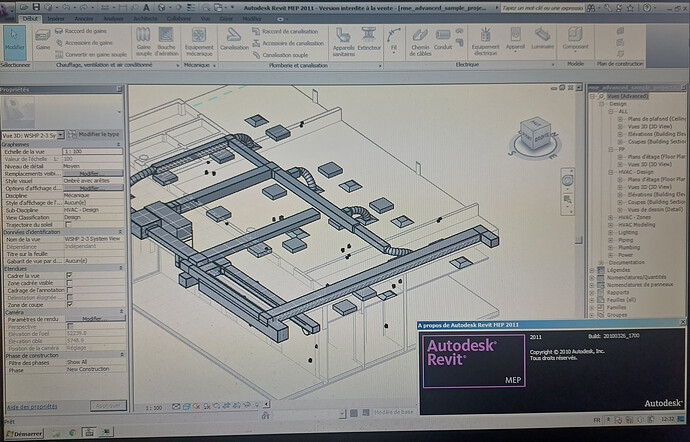Select the Canalisation pipe tool

234,40
